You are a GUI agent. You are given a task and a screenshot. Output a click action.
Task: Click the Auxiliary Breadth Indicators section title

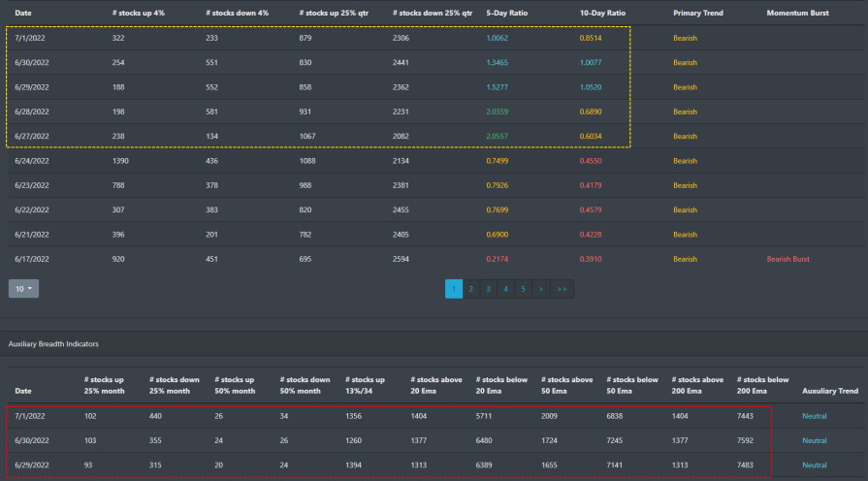click(x=53, y=344)
